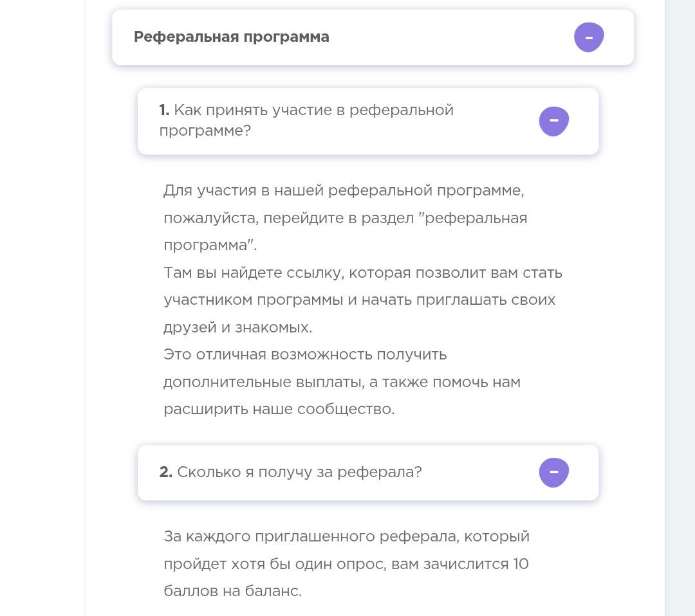The image size is (695, 616).
Task: Click the quoted text "реферальная программа" in the answer
Action: point(346,231)
